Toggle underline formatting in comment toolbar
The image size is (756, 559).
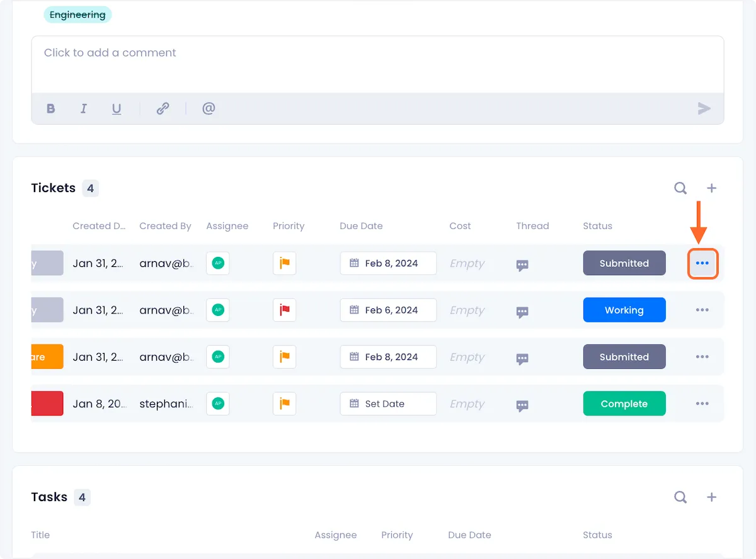click(x=117, y=108)
